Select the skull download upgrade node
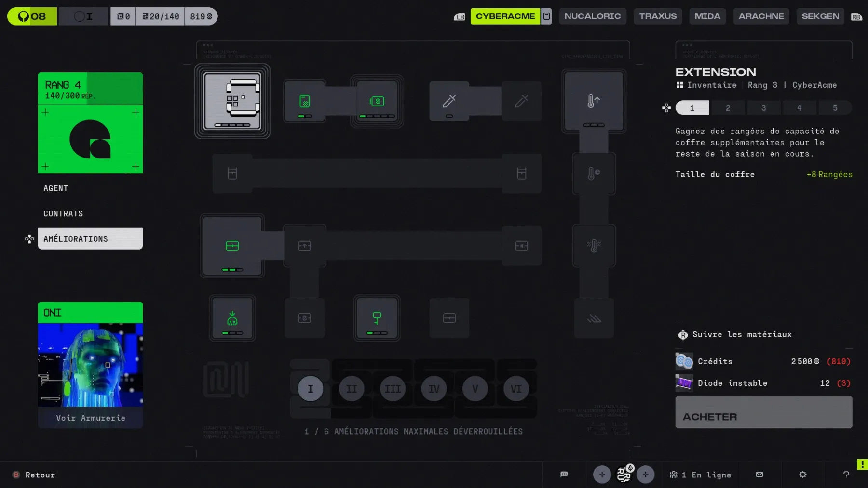The image size is (868, 488). (x=232, y=318)
